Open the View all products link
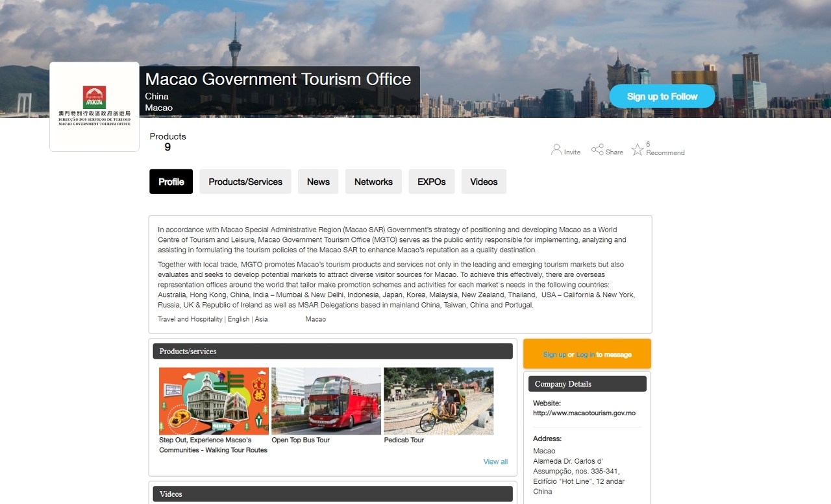The image size is (831, 504). click(495, 462)
